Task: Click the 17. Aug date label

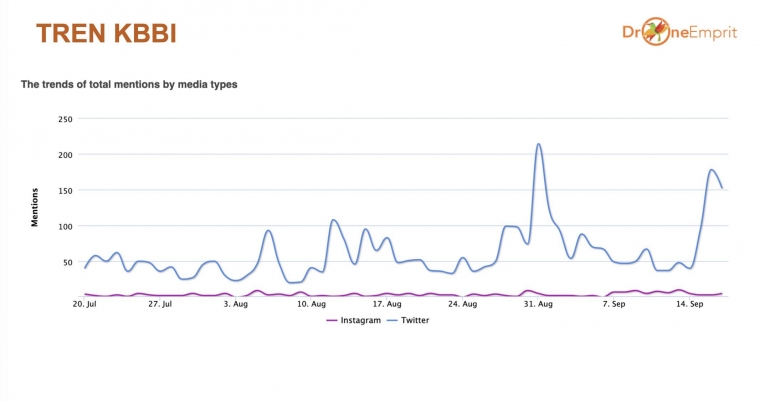Action: click(x=387, y=304)
